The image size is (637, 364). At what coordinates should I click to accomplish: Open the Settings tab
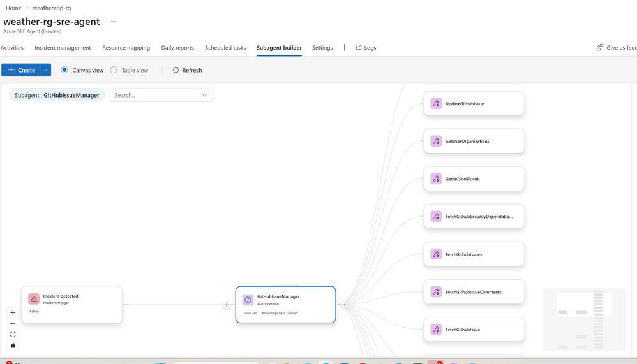322,47
